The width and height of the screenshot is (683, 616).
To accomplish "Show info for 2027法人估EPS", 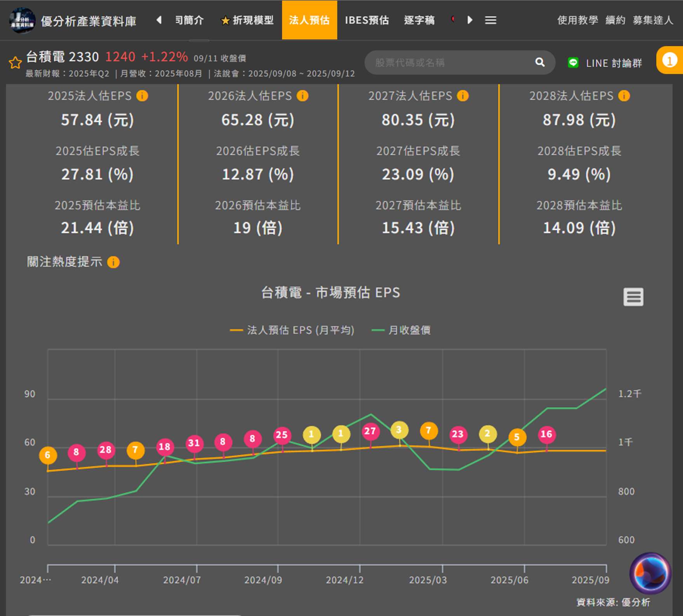I will click(463, 95).
